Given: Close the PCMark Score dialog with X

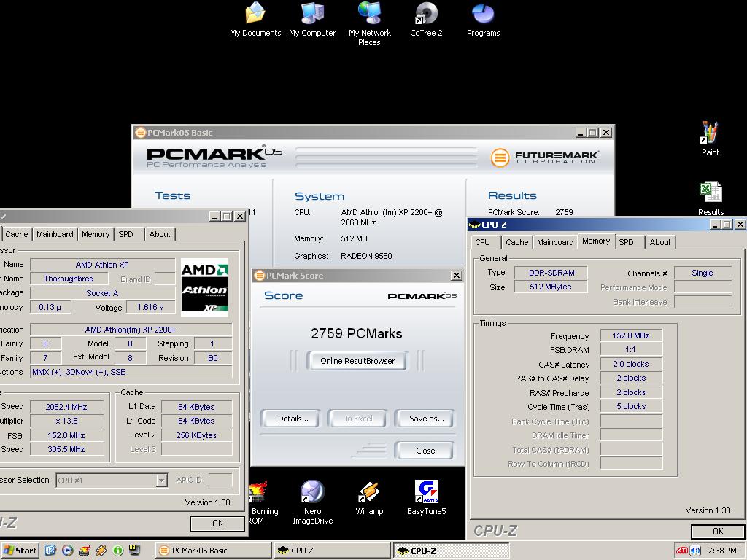Looking at the screenshot, I should (457, 275).
